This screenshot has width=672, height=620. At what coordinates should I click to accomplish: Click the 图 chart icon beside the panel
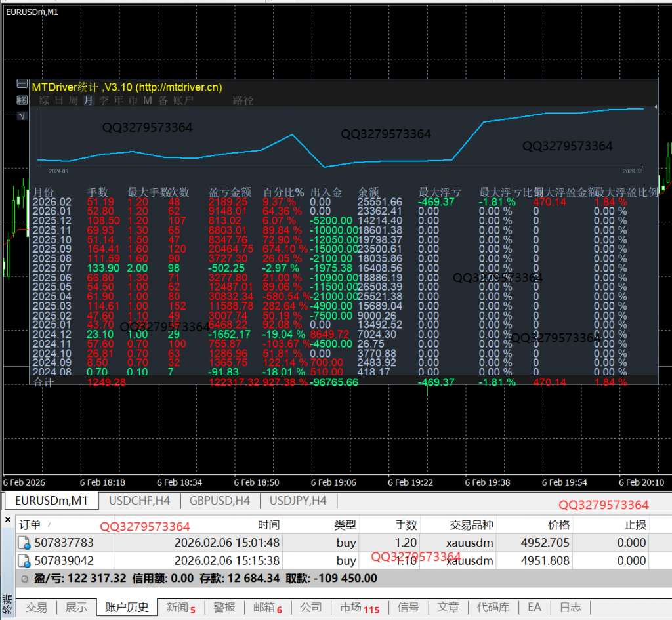click(x=22, y=100)
